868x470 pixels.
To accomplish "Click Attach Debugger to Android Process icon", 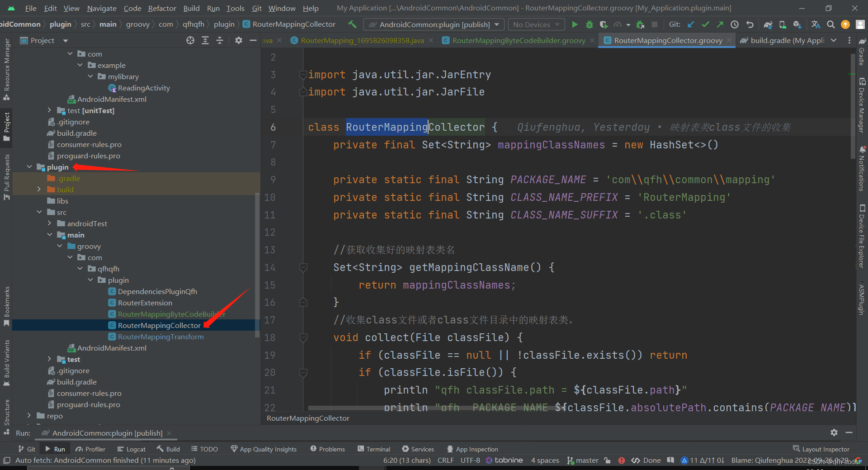I will tap(640, 24).
